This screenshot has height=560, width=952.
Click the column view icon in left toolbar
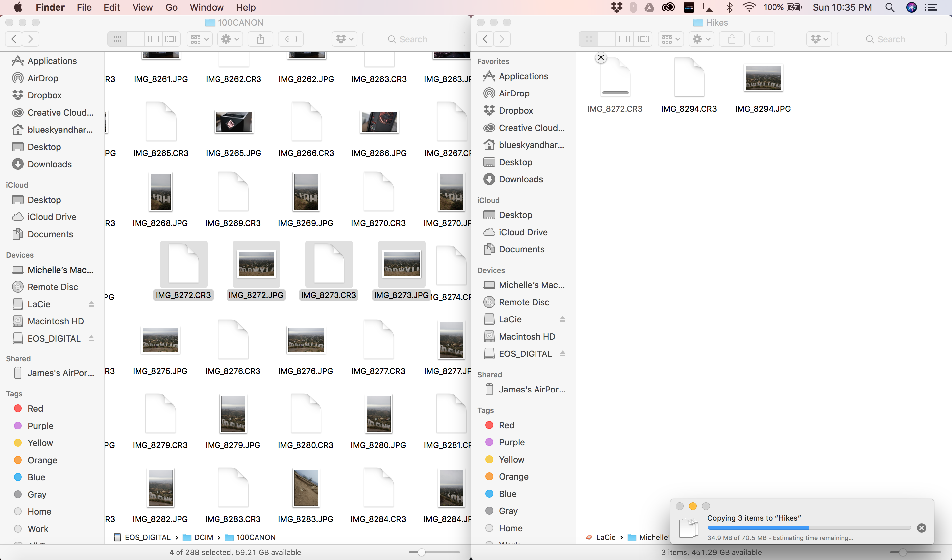coord(153,39)
